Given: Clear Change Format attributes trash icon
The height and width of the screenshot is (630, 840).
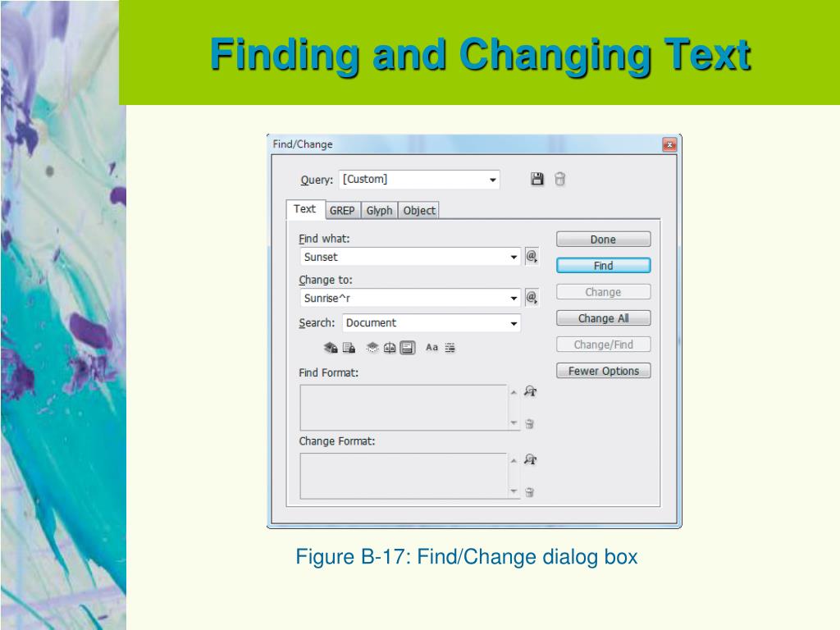Looking at the screenshot, I should pyautogui.click(x=530, y=492).
